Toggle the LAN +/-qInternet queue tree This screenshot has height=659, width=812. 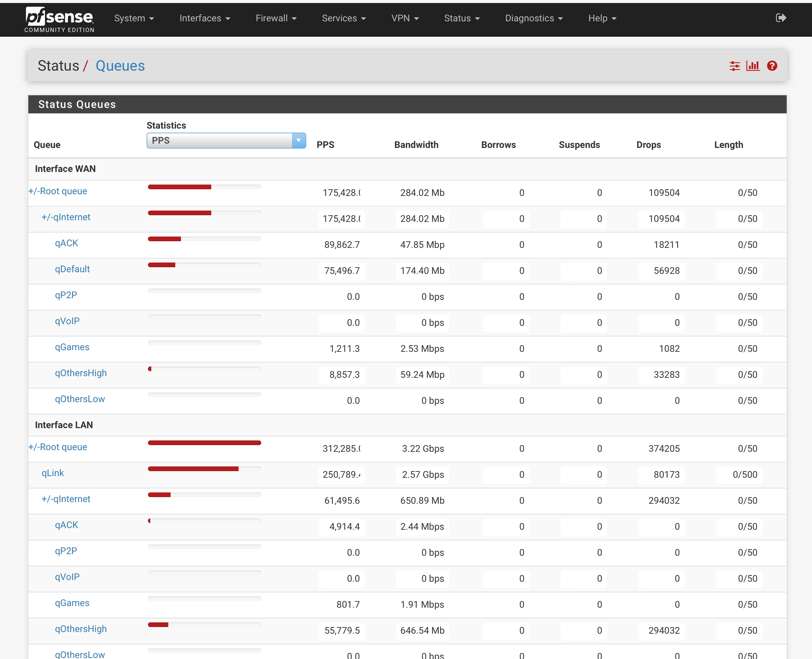click(66, 499)
